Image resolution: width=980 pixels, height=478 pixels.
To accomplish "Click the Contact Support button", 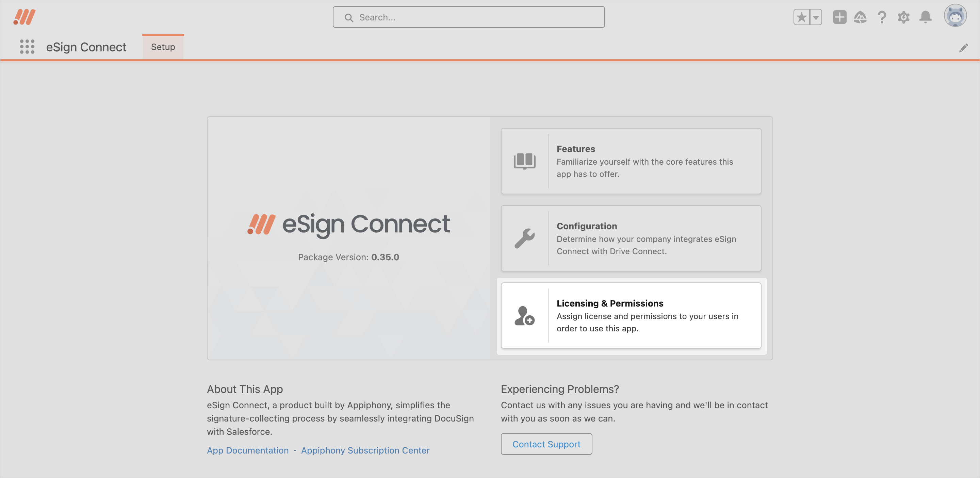I will point(546,444).
